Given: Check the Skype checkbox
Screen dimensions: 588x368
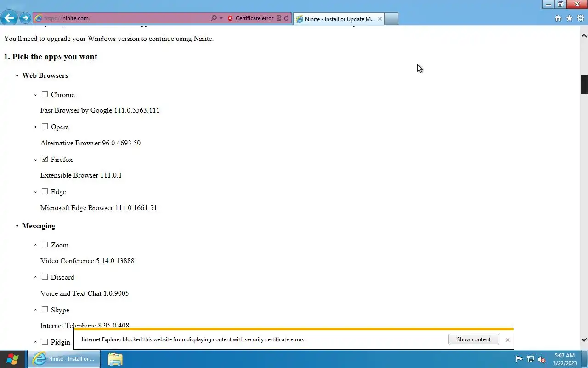Looking at the screenshot, I should coord(45,309).
